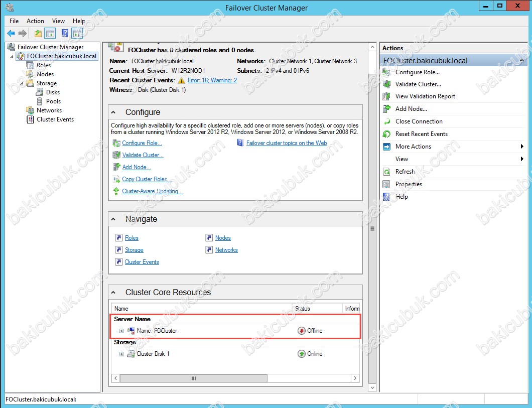This screenshot has width=532, height=408.
Task: Click the Status column header
Action: point(317,309)
